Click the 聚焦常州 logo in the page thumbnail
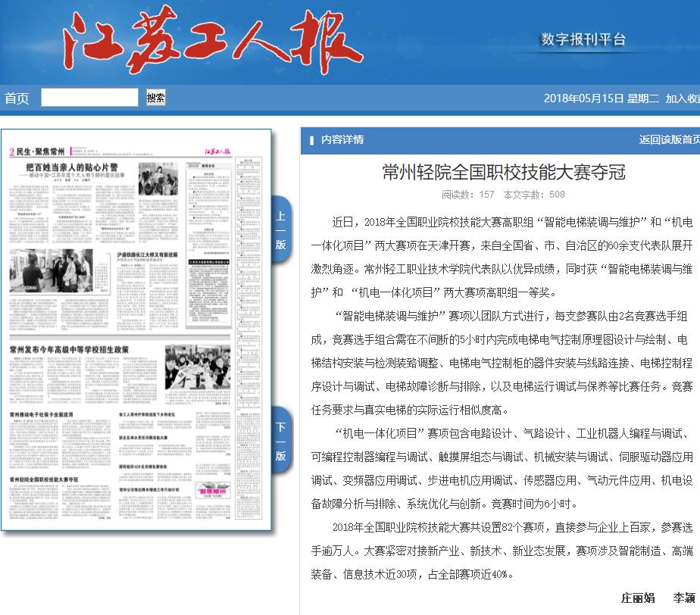Screen dimensions: 700x615 pos(214,491)
